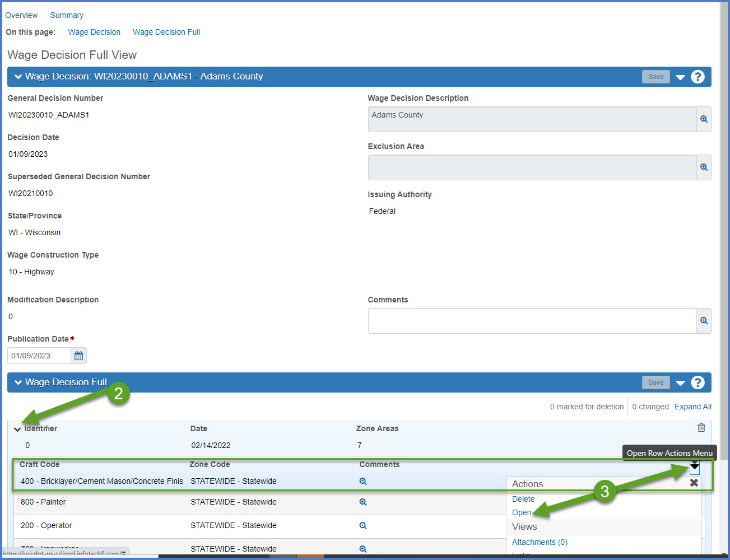Zoom the Exclusion Area field
This screenshot has height=560, width=730.
(x=704, y=167)
